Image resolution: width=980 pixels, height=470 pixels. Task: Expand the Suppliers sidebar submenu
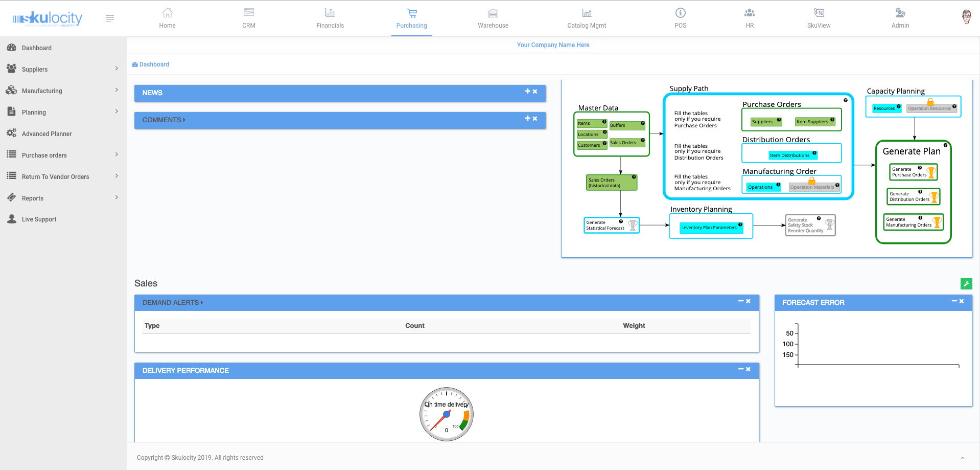(116, 69)
